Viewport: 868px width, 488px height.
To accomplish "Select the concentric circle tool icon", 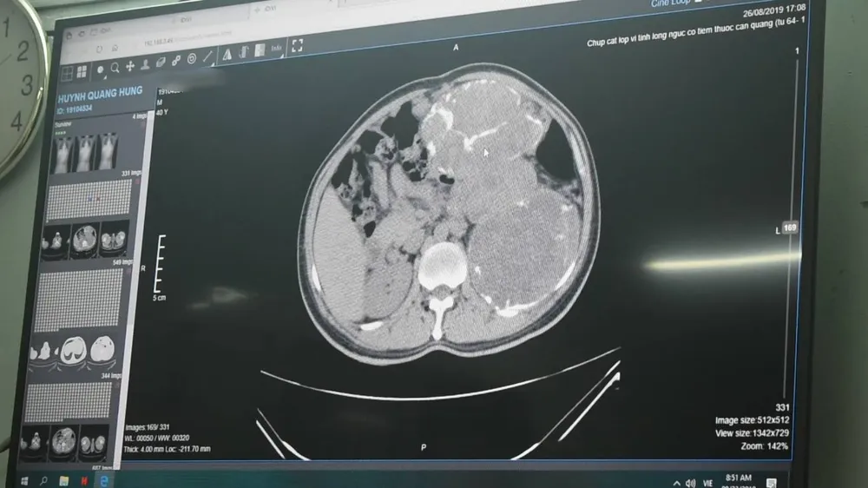I will point(192,59).
